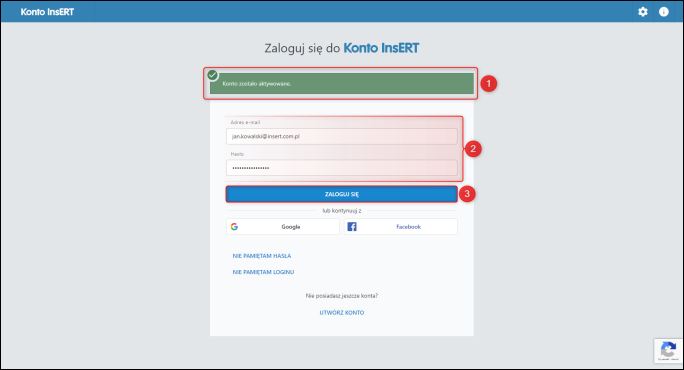Screen dimensions: 684x370
Task: Click the red step marker number 2
Action: pos(473,149)
